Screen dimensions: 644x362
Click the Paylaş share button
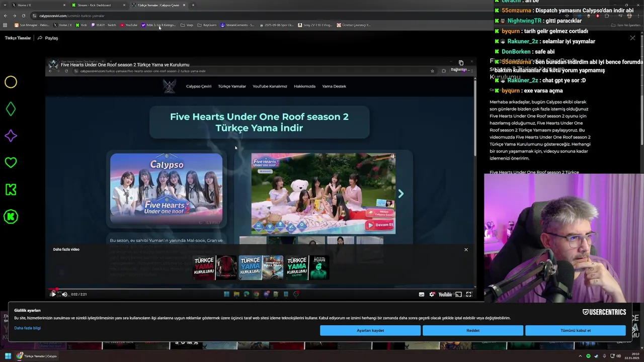coord(48,38)
